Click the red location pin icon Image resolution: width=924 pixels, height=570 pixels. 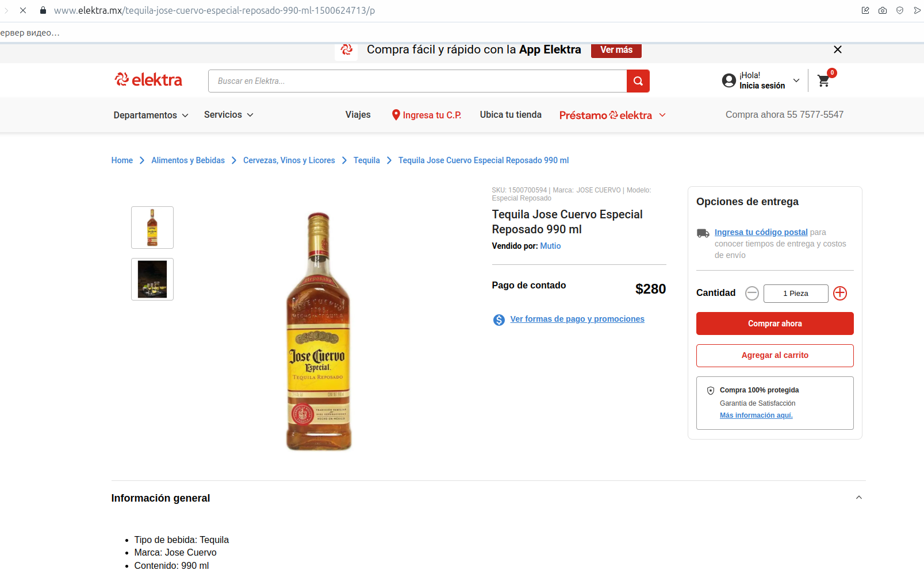click(x=396, y=115)
